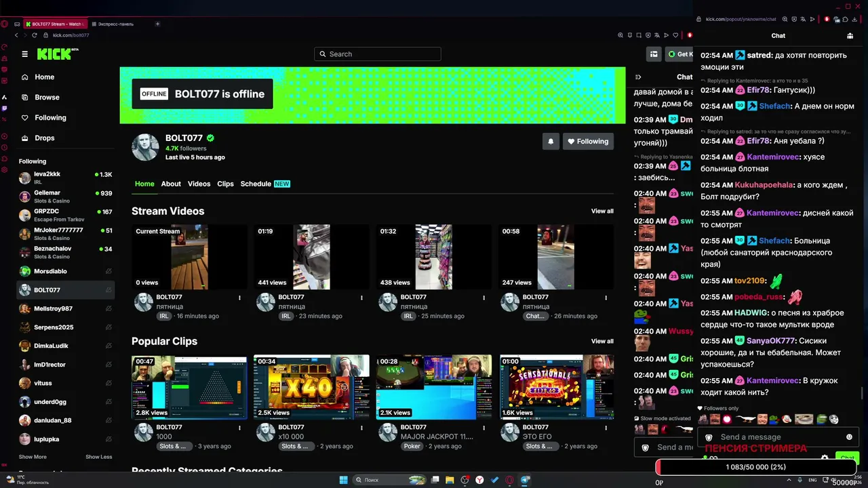Play the x40 clip with 2.5K views

311,387
